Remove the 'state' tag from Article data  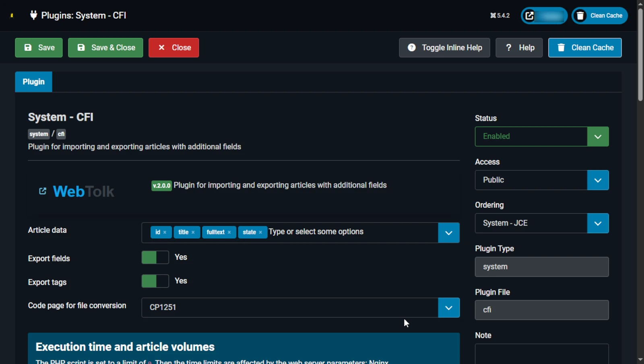(260, 232)
